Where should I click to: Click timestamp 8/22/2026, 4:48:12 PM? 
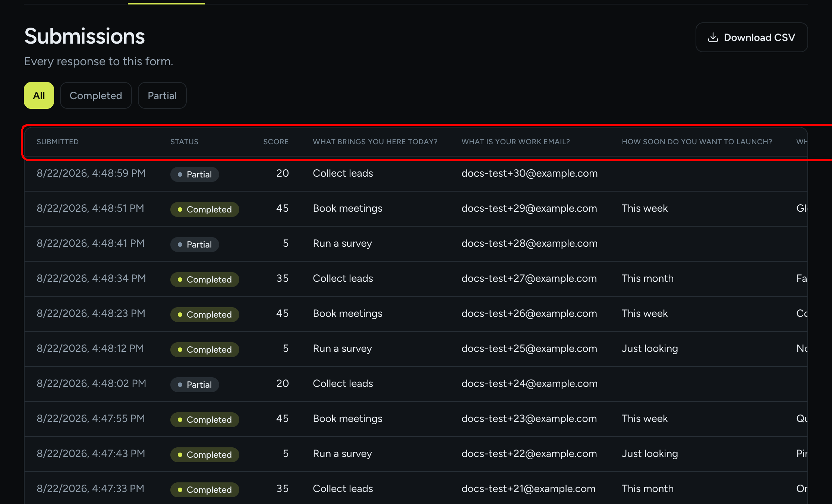click(90, 349)
